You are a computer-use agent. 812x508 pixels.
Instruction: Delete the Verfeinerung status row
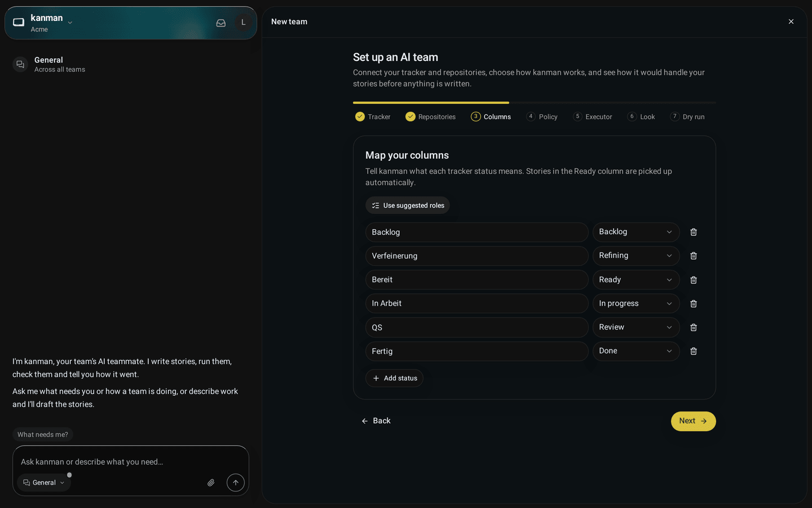pos(694,256)
